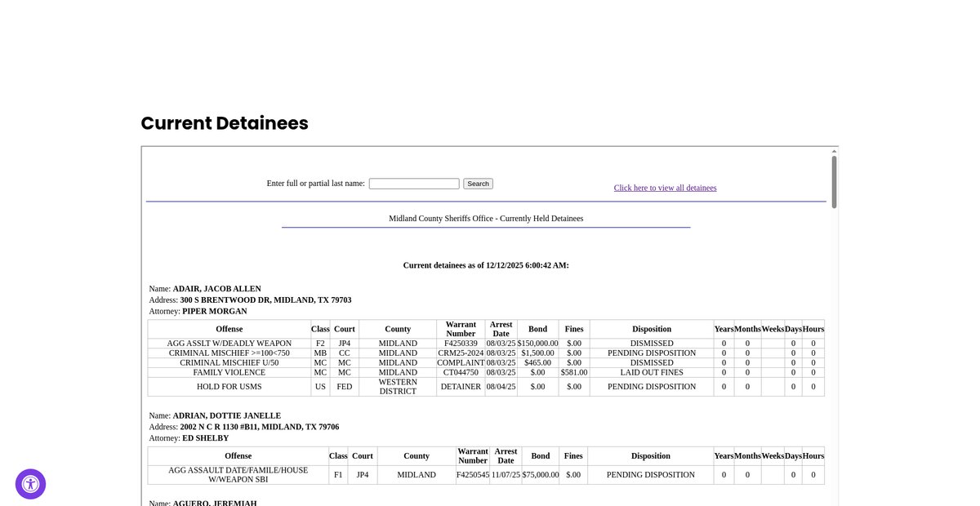Click the $75,000.00 bond amount

tap(540, 475)
